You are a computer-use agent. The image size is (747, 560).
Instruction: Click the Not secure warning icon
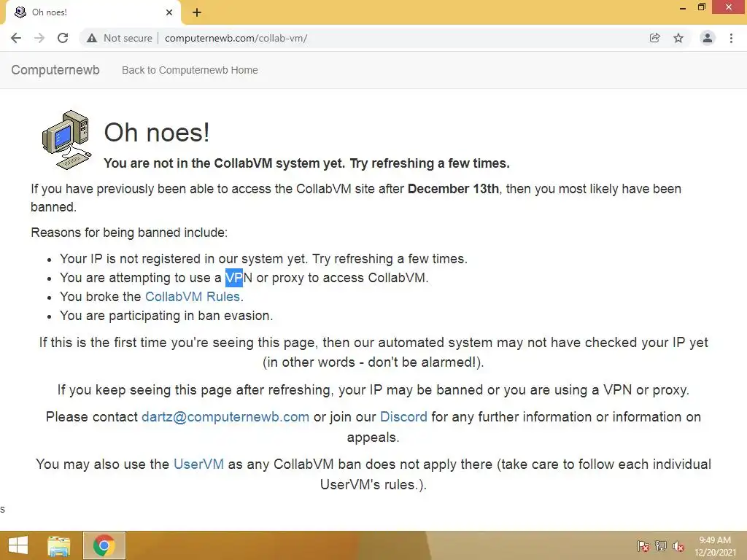pyautogui.click(x=92, y=38)
